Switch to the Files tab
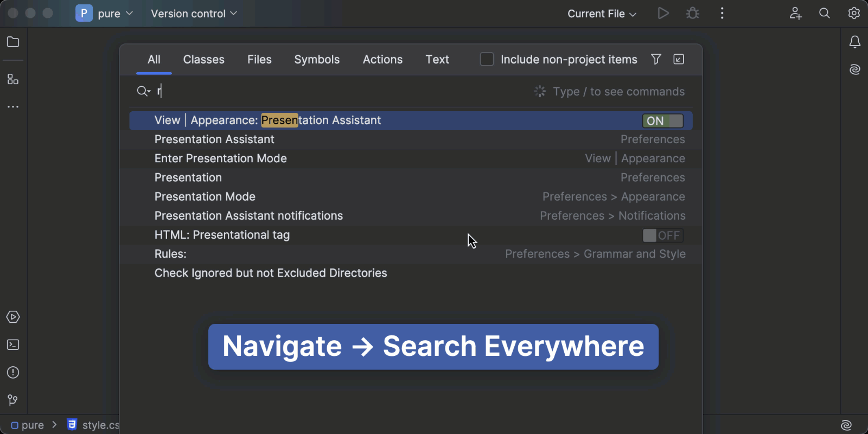The image size is (868, 434). 259,60
